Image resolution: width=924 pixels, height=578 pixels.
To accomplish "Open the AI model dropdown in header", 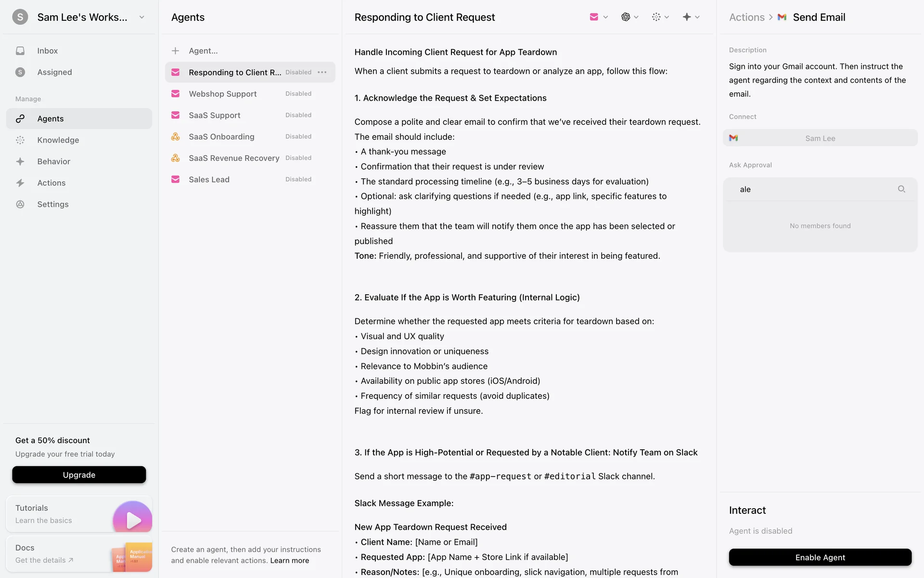I will click(x=629, y=17).
